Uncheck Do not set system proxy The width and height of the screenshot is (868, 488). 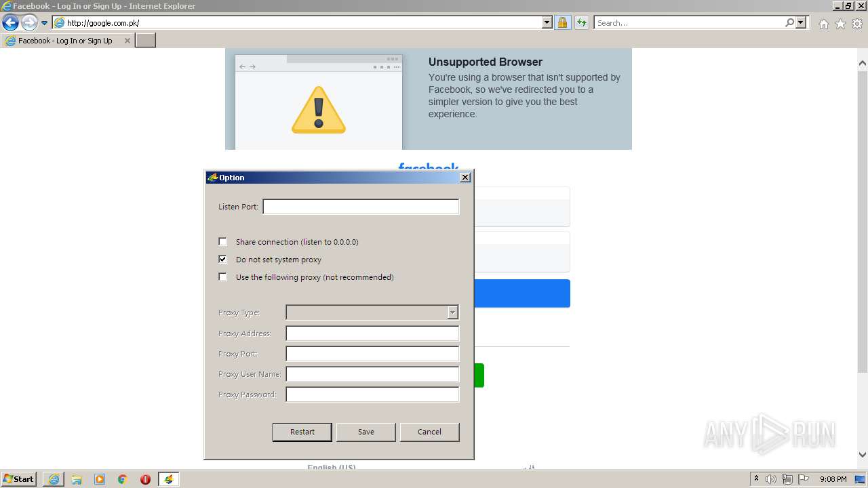pos(222,259)
